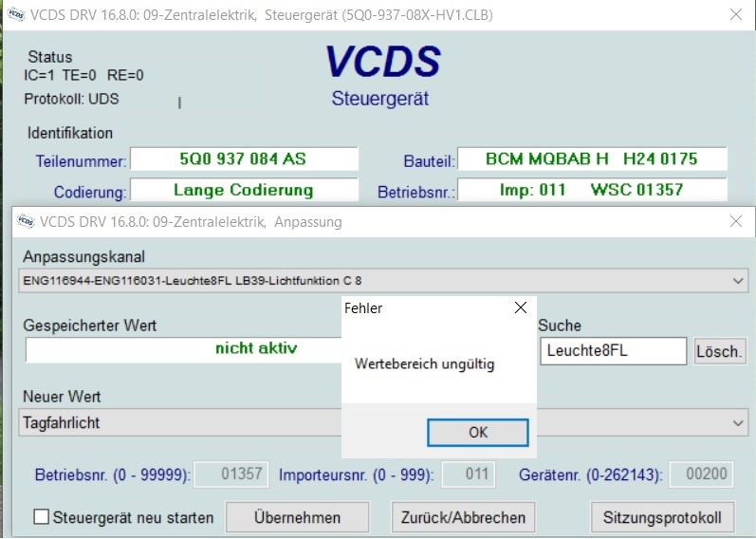
Task: Click the VCDS icon in Steuergerät title bar
Action: tap(16, 14)
